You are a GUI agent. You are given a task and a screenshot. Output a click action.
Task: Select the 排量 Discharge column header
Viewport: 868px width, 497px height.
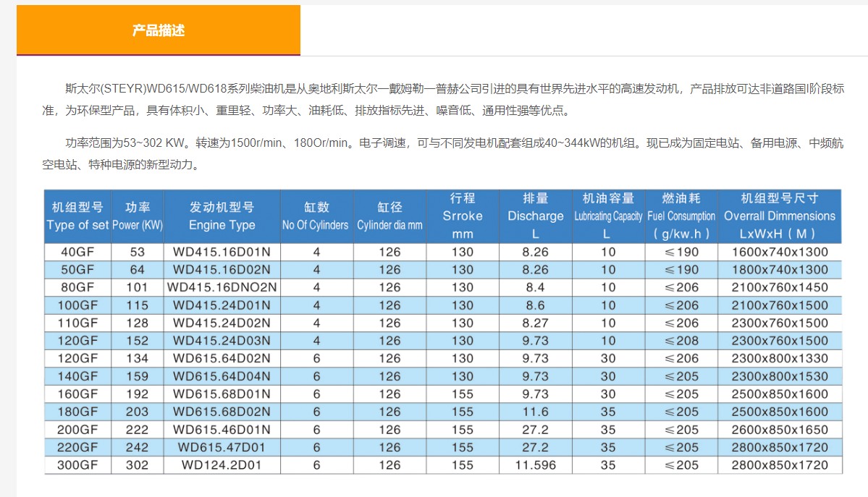[x=535, y=216]
